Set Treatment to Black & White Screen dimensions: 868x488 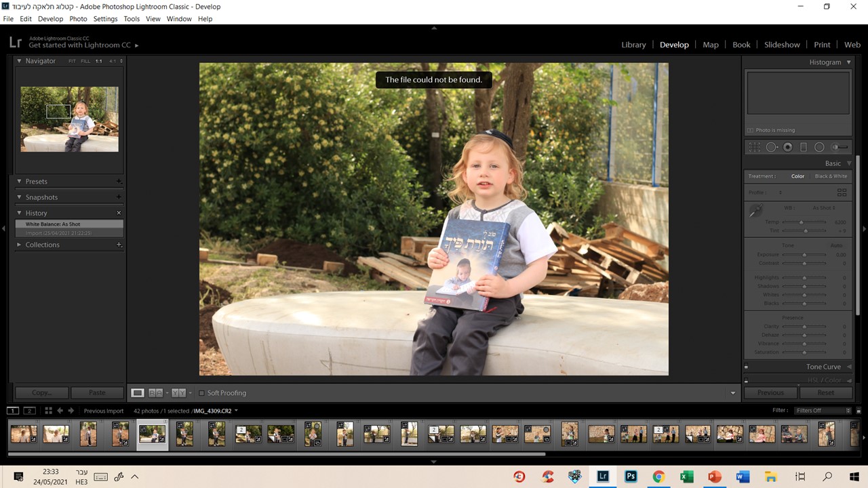click(x=831, y=176)
